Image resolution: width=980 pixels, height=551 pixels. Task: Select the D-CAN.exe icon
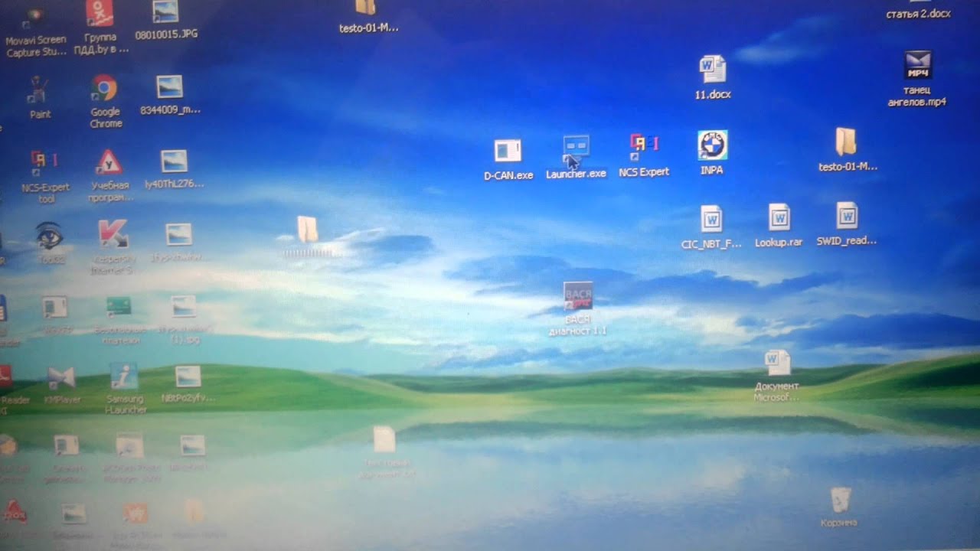coord(507,151)
